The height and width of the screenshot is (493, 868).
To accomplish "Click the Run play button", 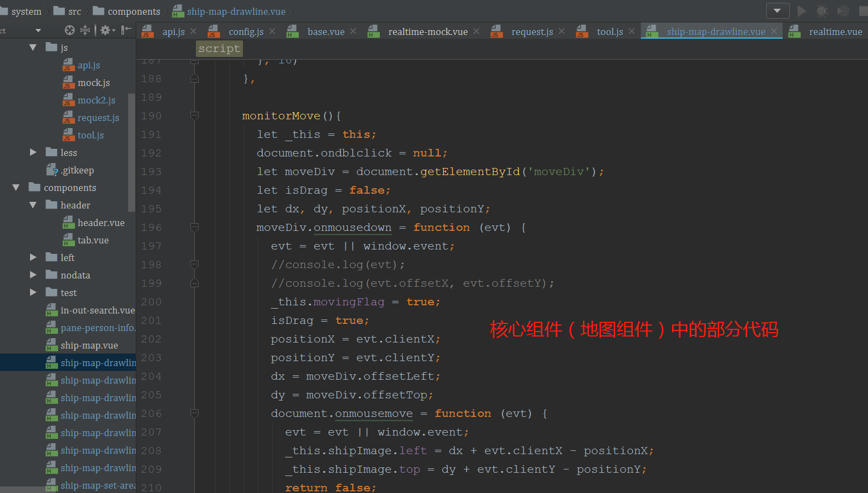I will point(802,11).
